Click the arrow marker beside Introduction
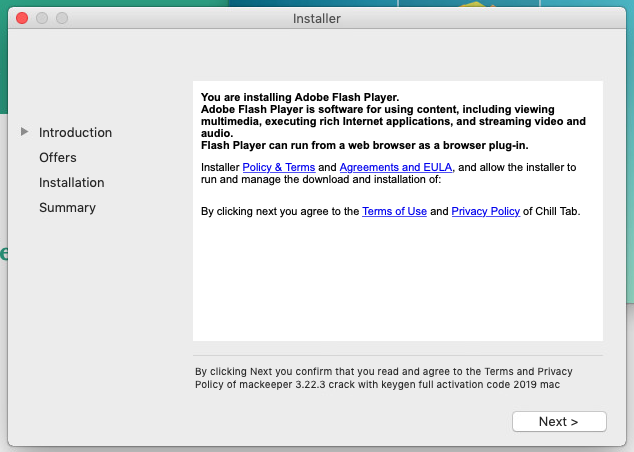This screenshot has height=452, width=634. click(x=24, y=132)
